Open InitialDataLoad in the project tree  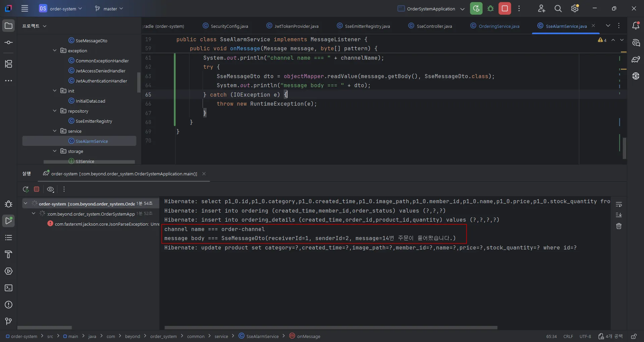click(x=87, y=101)
